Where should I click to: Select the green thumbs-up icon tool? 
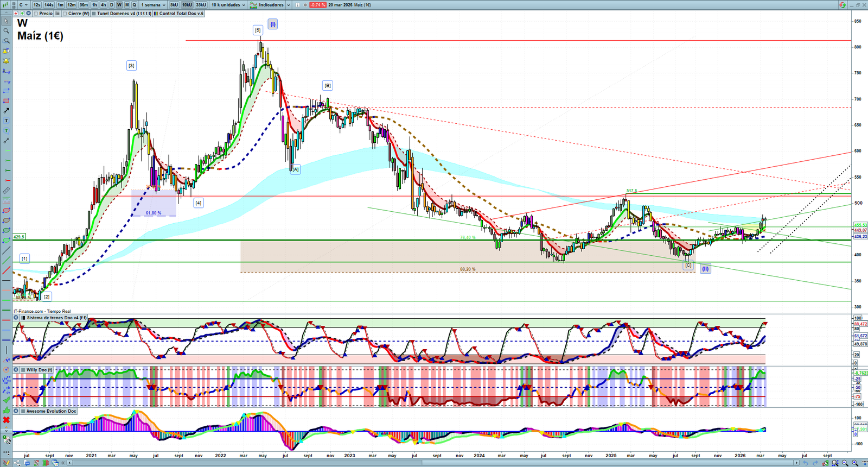pyautogui.click(x=6, y=410)
